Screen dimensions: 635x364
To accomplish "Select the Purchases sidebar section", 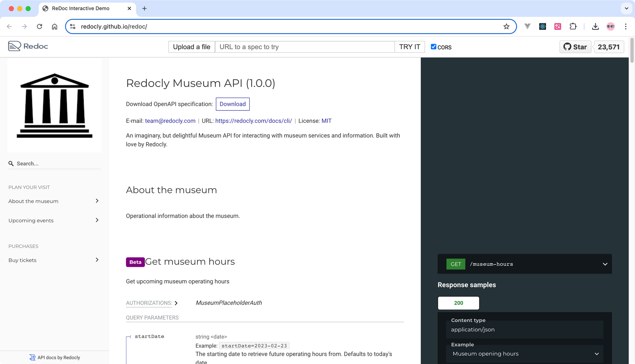I will coord(23,246).
